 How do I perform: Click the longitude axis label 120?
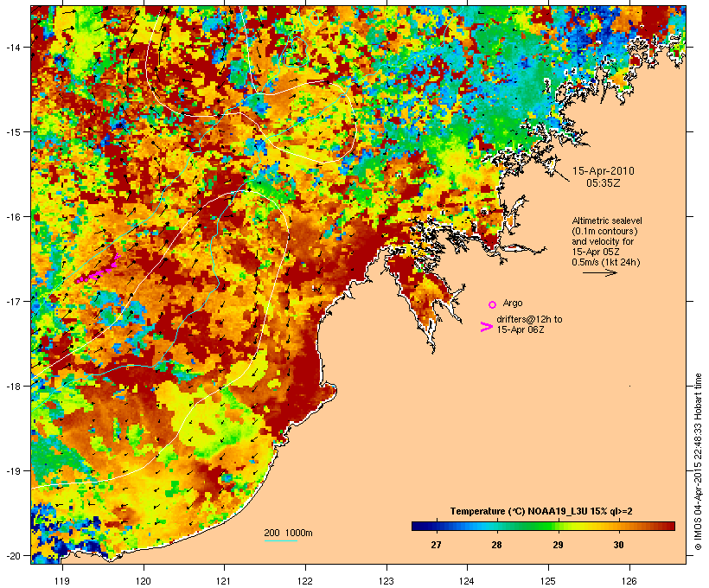click(144, 581)
